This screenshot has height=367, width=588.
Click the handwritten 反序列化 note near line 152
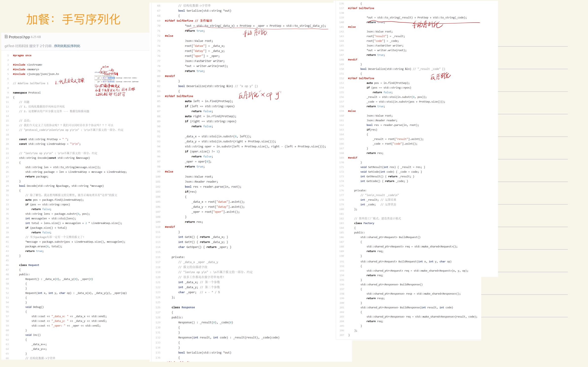click(x=440, y=77)
